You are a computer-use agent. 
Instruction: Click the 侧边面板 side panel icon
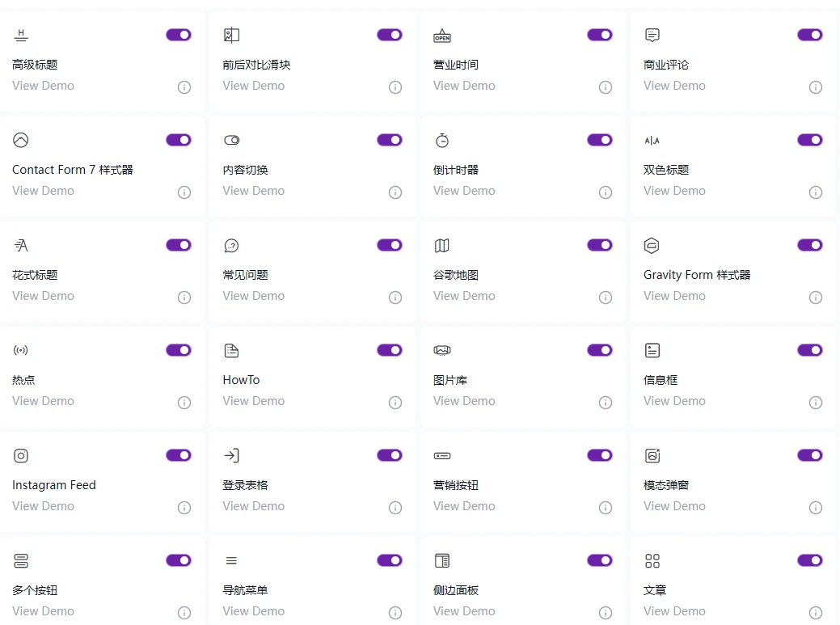tap(441, 560)
